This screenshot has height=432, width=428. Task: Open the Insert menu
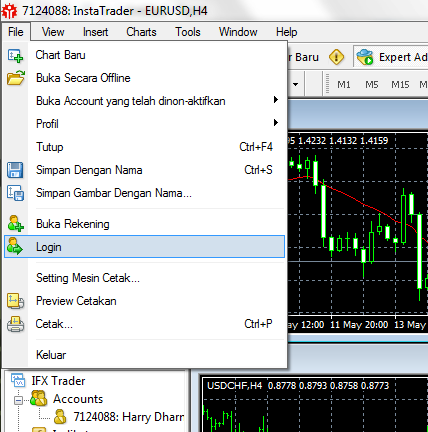point(95,32)
